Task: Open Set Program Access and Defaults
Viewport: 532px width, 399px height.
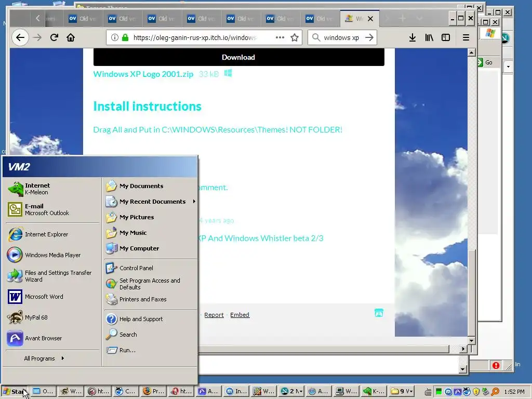Action: tap(150, 284)
